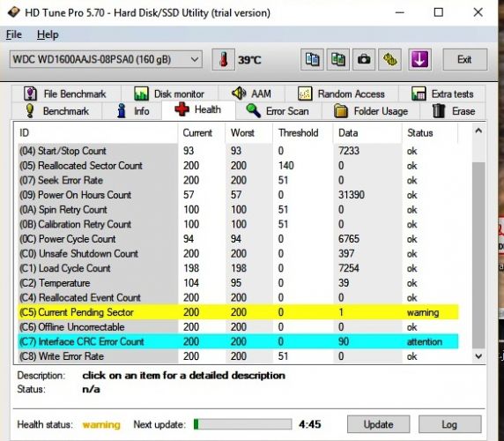Click the SMART list scrollbar down arrow
This screenshot has width=504, height=441.
(478, 356)
